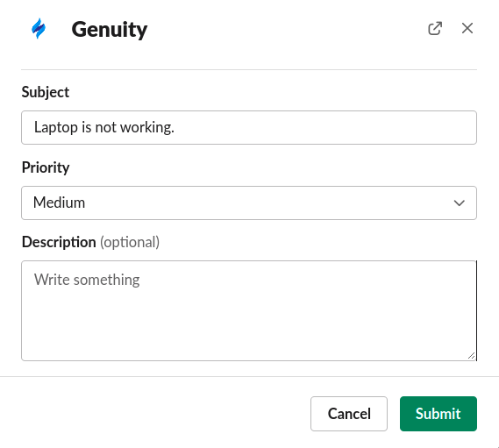
Task: Open the Priority dropdown showing Medium
Action: pyautogui.click(x=249, y=203)
